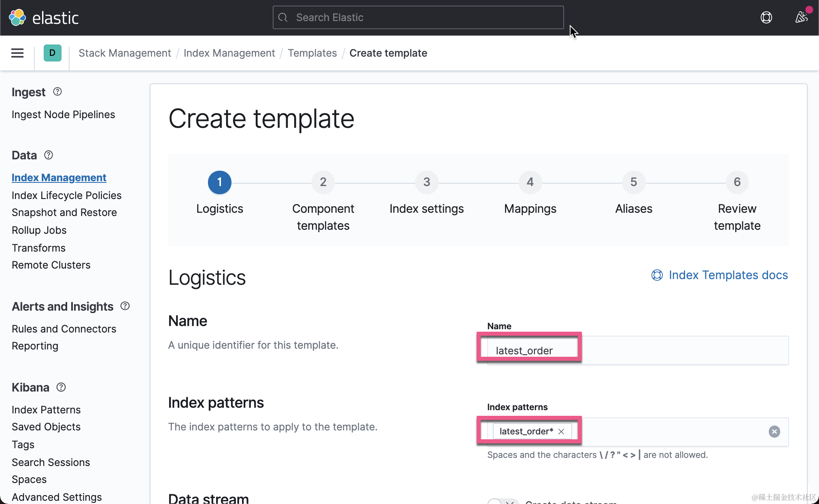This screenshot has height=504, width=819.
Task: Click help icon next to Data
Action: point(49,155)
